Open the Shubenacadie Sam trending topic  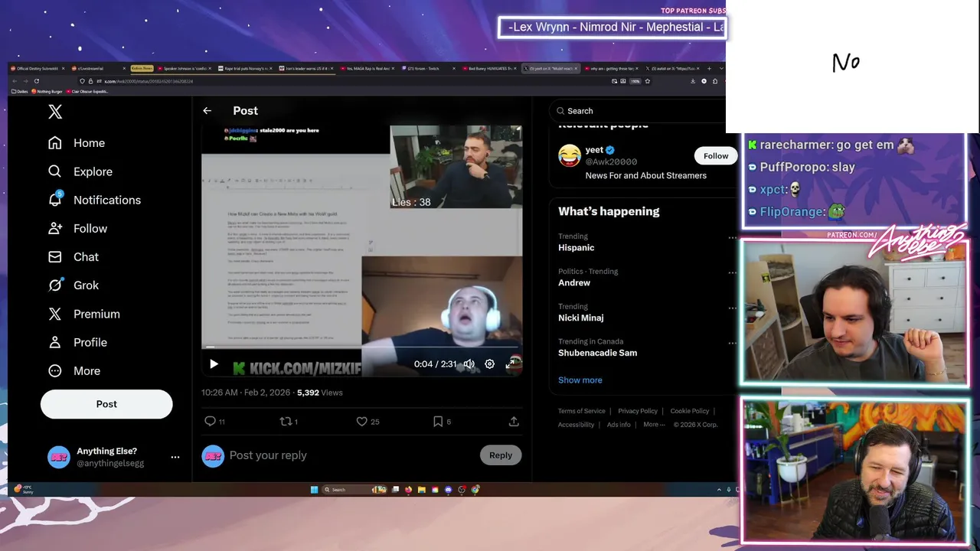(597, 354)
